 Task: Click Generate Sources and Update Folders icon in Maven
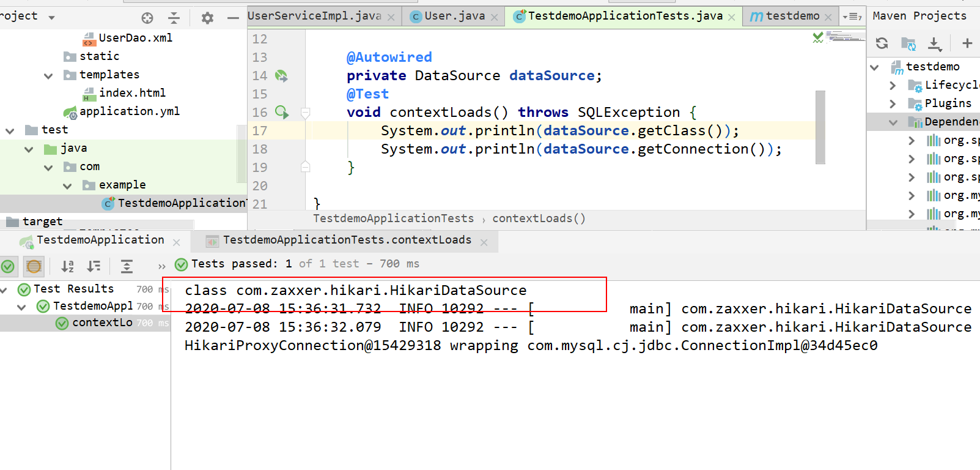(x=908, y=43)
